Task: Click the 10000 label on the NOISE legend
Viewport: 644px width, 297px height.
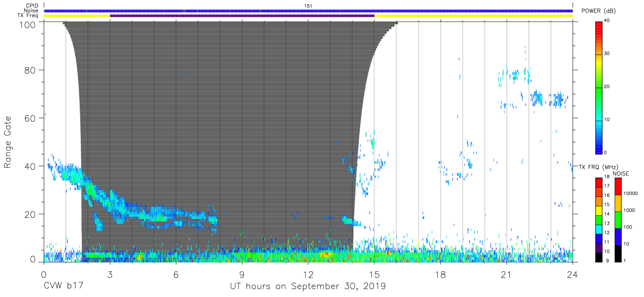Action: point(630,193)
